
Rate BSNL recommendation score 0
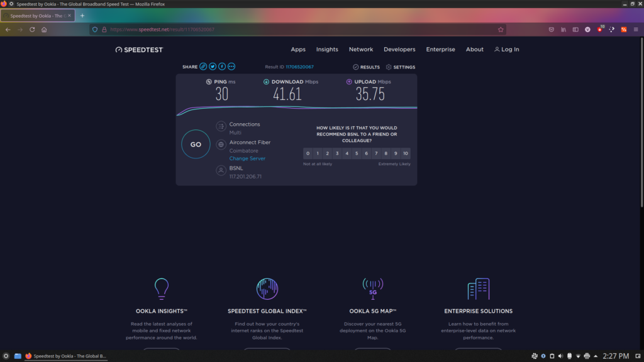[308, 153]
